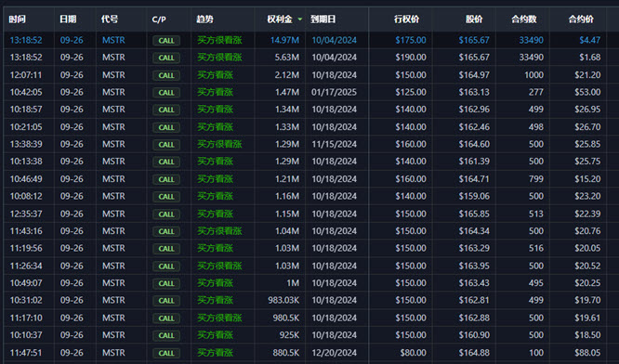Select the 14.97M premium cell
Viewport: 619px width, 364px height.
click(284, 40)
